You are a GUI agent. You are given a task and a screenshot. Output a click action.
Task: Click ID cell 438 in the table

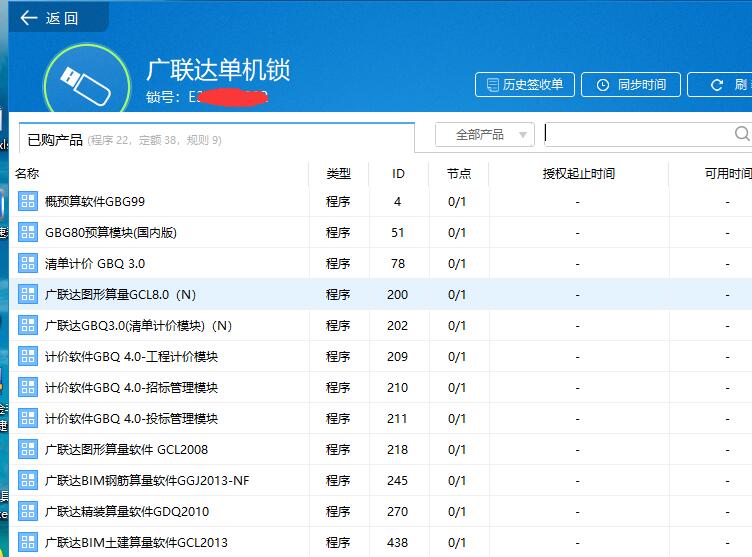(398, 543)
